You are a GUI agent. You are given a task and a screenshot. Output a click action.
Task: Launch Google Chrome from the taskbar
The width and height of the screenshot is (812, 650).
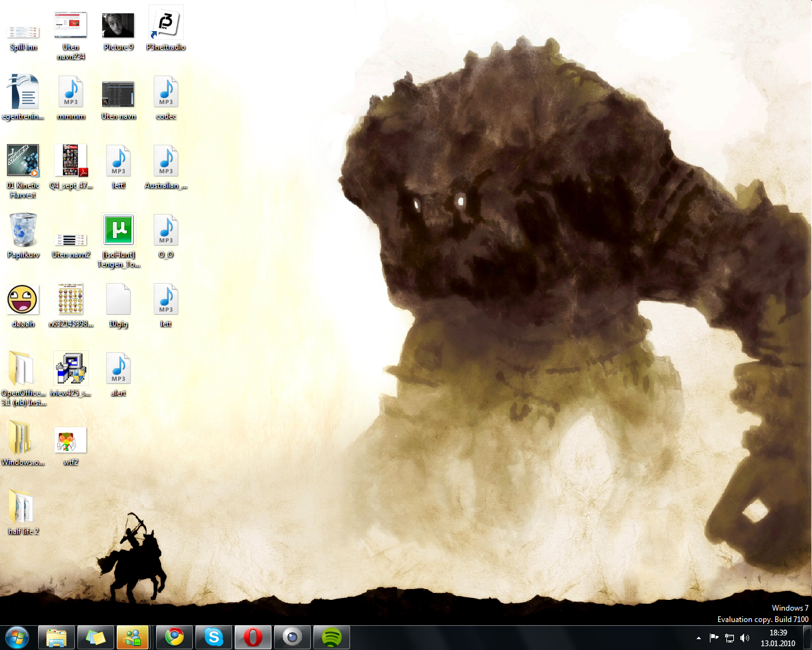click(x=174, y=637)
